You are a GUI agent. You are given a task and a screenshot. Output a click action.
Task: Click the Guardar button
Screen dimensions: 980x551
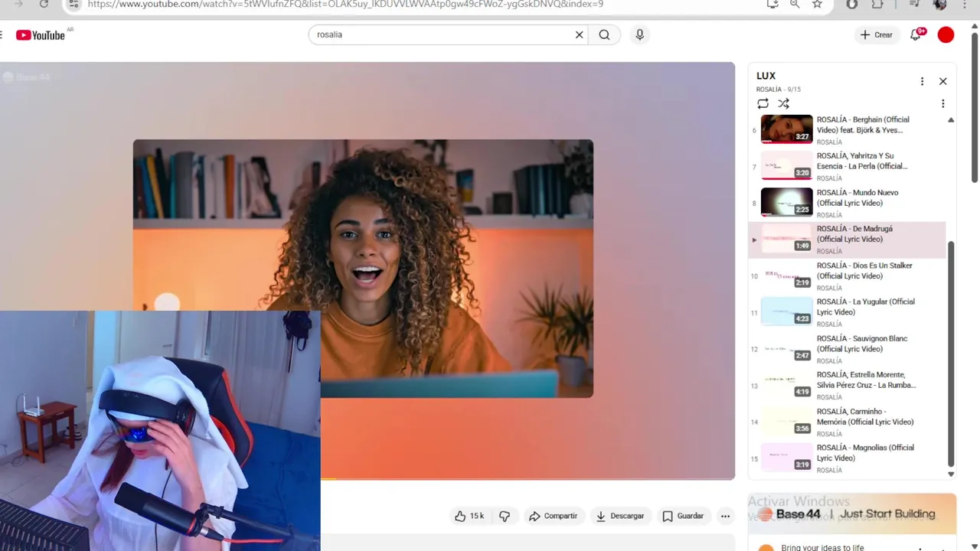pyautogui.click(x=683, y=516)
